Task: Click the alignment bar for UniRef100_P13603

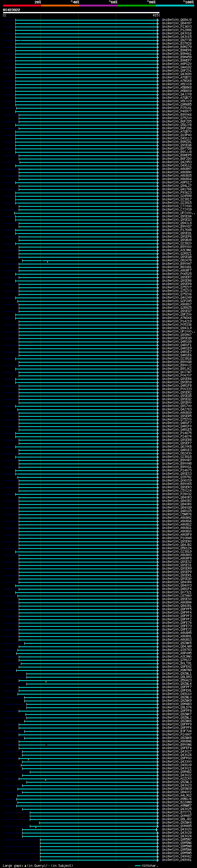Action: pyautogui.click(x=87, y=26)
